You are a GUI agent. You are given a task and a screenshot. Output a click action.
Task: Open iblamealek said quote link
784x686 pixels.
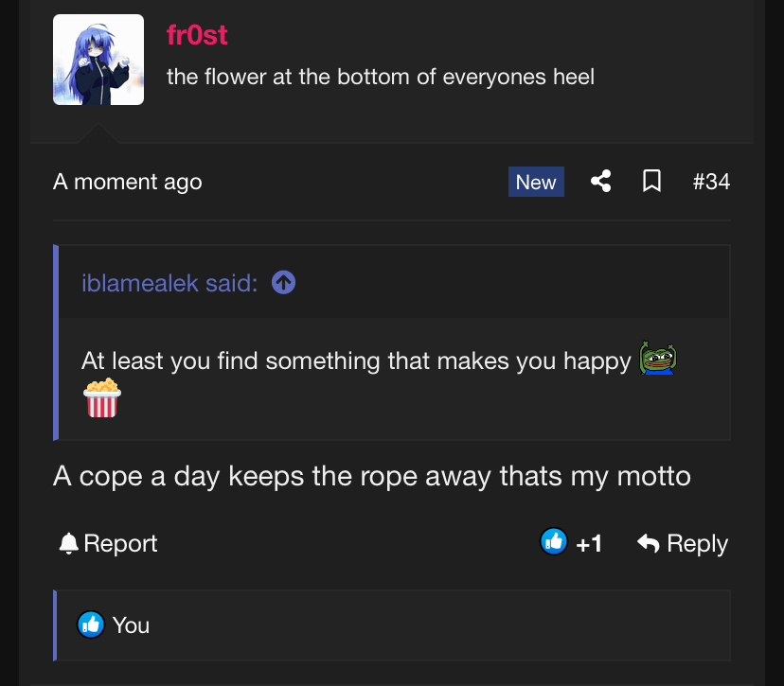click(x=169, y=283)
